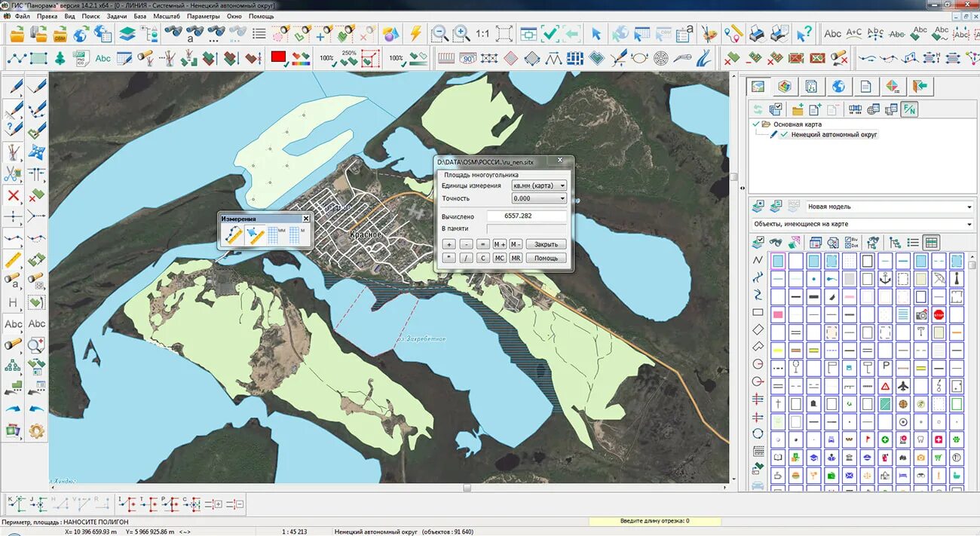980x536 pixels.
Task: Toggle the F/N display button
Action: click(910, 109)
